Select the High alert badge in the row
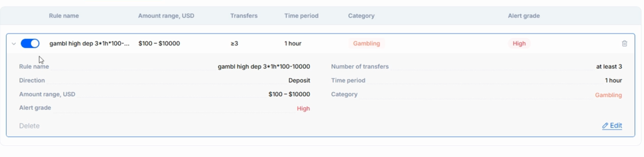 519,43
